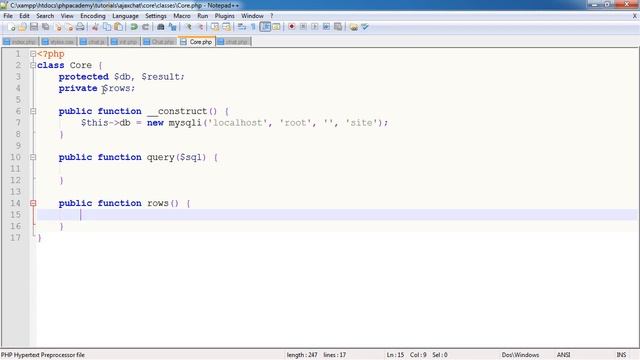Toggle word wrap
The image size is (640, 360).
pos(242,27)
